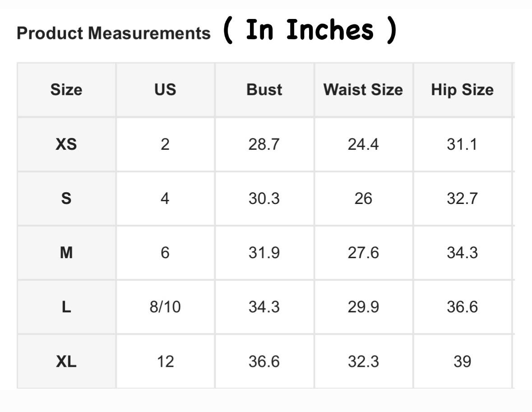Click the XL bust value 36.6
Viewport: 532px width, 412px height.
(x=264, y=361)
